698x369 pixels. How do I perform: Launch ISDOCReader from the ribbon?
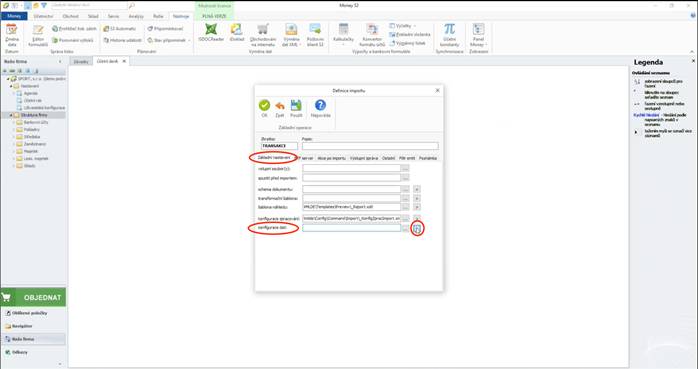point(211,30)
